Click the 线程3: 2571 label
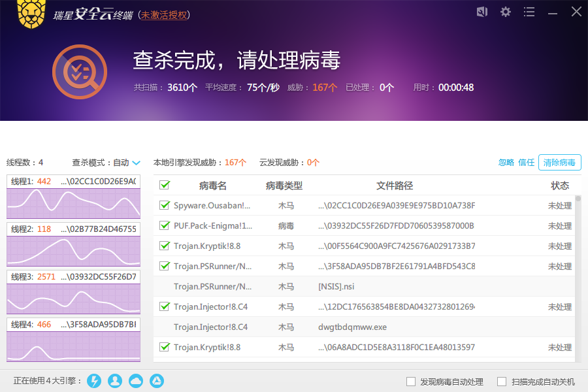Viewport: 588px width, 392px height. pyautogui.click(x=33, y=277)
